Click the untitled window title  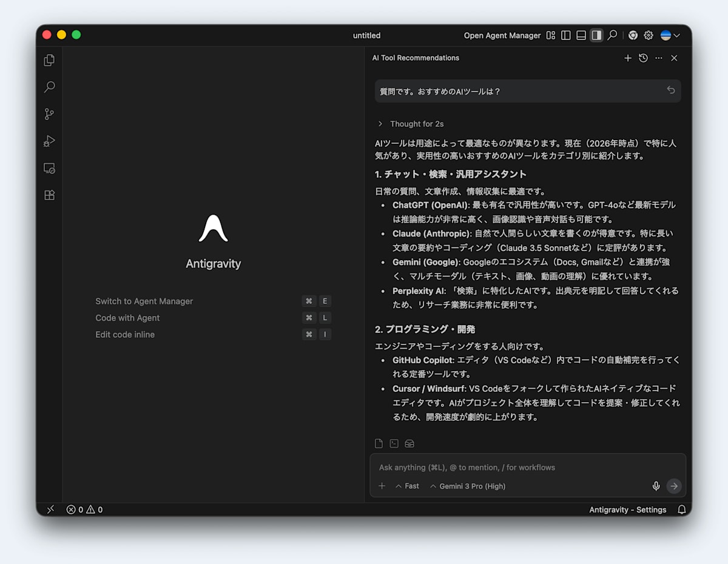coord(367,35)
